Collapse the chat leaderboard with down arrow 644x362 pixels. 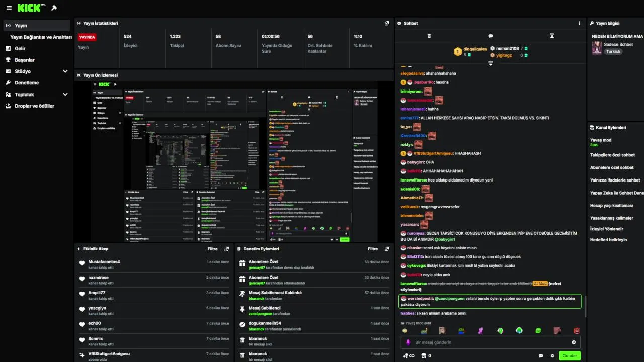pyautogui.click(x=491, y=63)
